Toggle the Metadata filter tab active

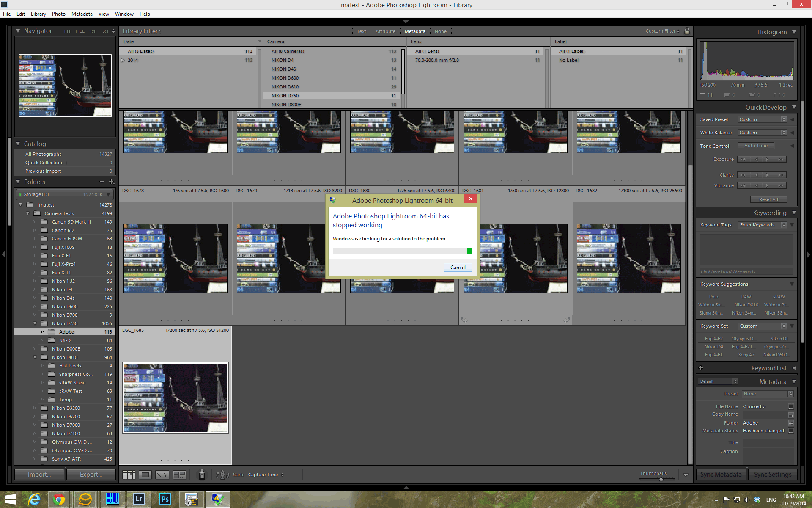coord(414,31)
